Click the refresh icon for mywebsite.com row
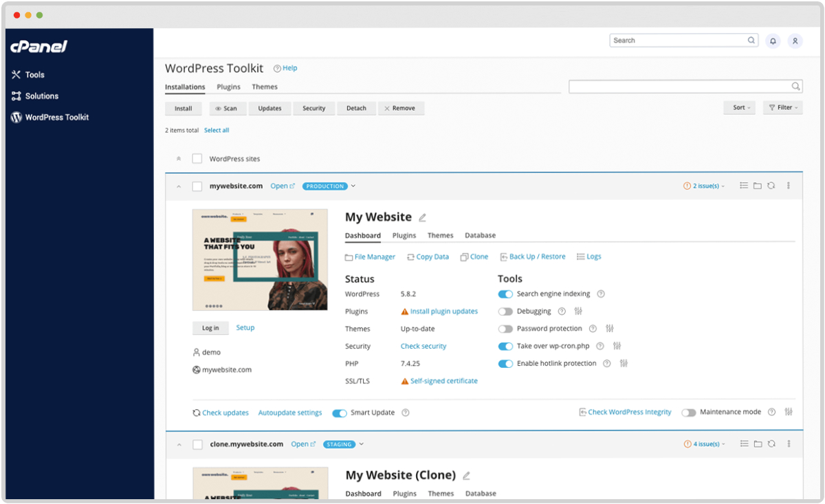 point(771,186)
